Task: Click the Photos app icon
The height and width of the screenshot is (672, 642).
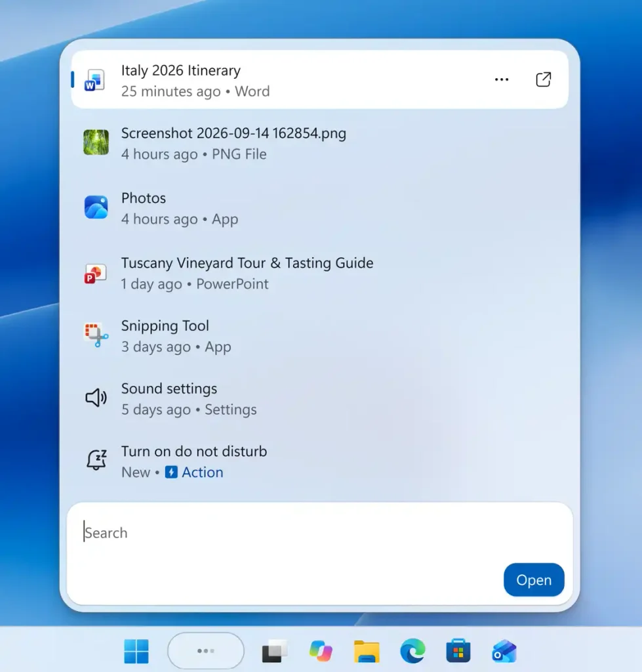Action: coord(96,207)
